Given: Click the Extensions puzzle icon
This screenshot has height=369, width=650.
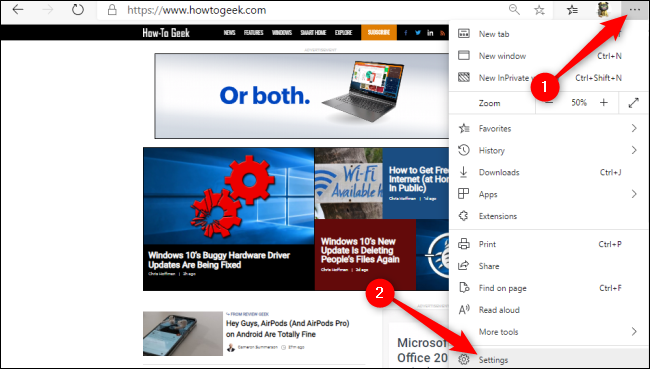Looking at the screenshot, I should click(463, 216).
